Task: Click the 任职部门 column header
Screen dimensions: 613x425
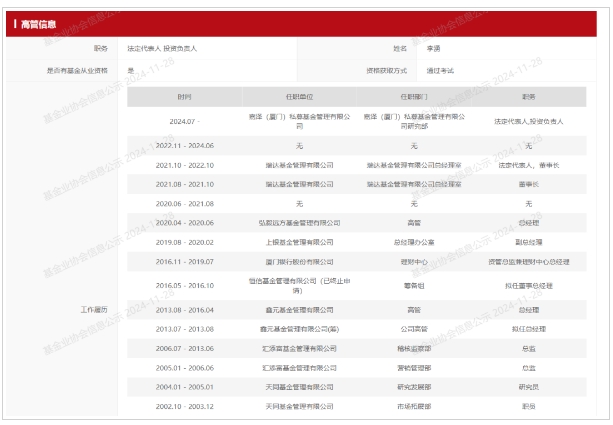Action: (414, 97)
